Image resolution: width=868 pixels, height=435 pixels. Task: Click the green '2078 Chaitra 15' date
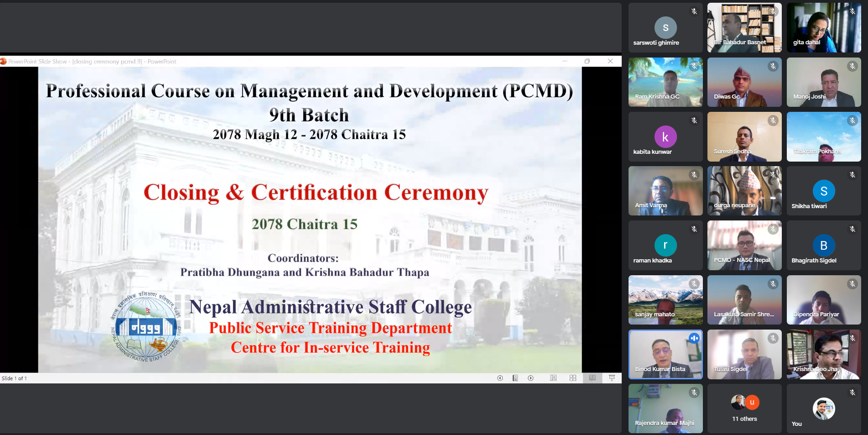(x=305, y=224)
